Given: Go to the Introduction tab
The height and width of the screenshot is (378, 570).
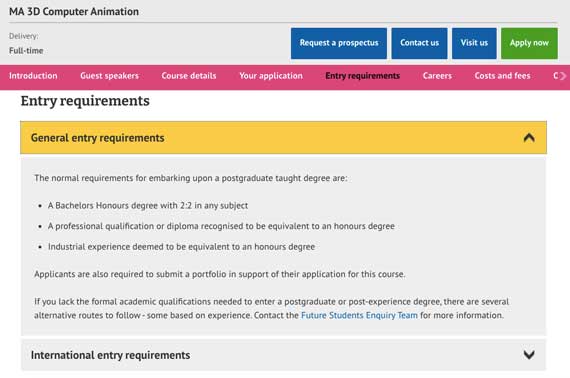Looking at the screenshot, I should tap(33, 76).
